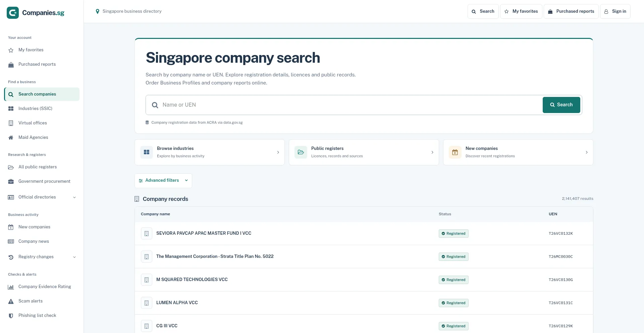The height and width of the screenshot is (333, 644).
Task: Click the shield icon beside Phishing list check
Action: pyautogui.click(x=11, y=316)
